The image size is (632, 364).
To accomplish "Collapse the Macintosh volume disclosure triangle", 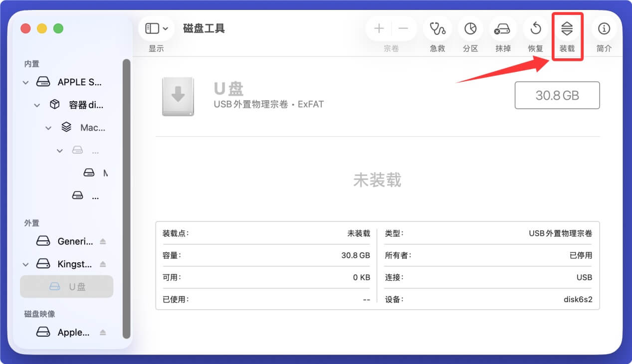I will (x=48, y=128).
